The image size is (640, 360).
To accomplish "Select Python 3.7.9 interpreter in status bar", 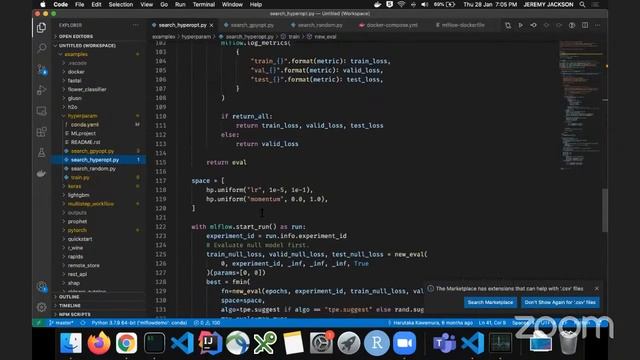I will point(140,323).
